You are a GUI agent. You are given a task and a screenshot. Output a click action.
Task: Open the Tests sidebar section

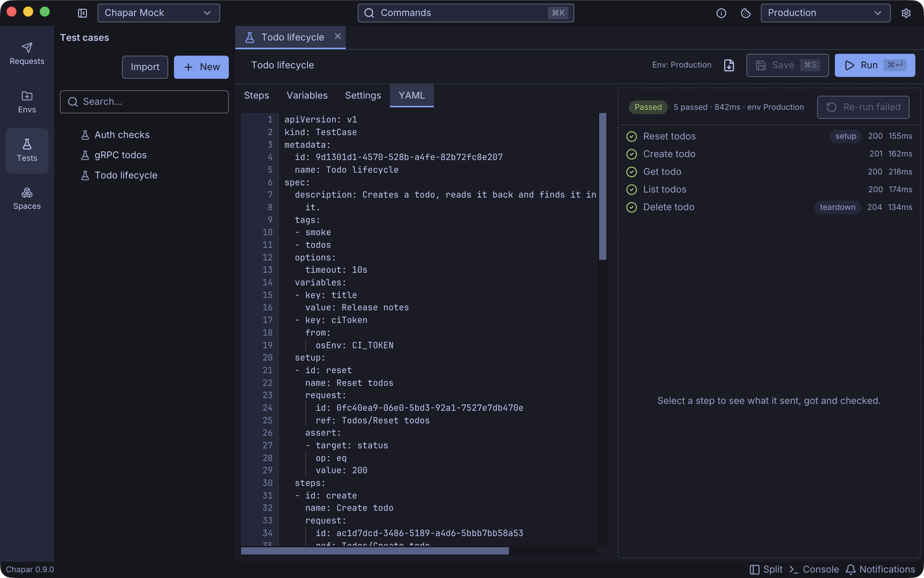click(27, 150)
